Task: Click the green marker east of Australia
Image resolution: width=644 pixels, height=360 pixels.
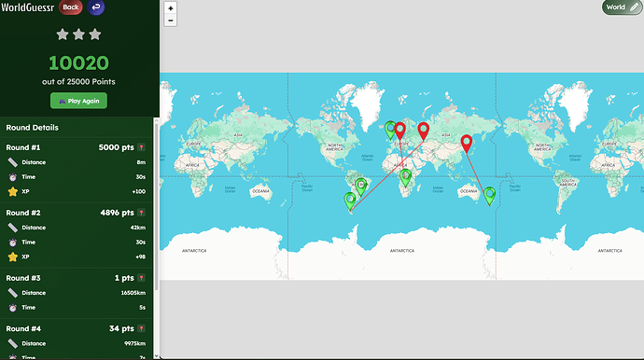Action: pyautogui.click(x=489, y=196)
